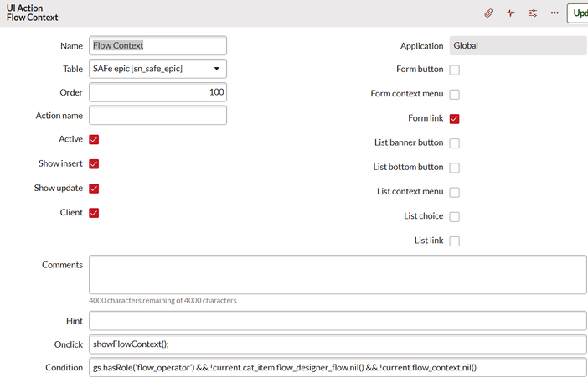Screen dimensions: 588x378
Task: Click into the Order field
Action: (x=157, y=92)
